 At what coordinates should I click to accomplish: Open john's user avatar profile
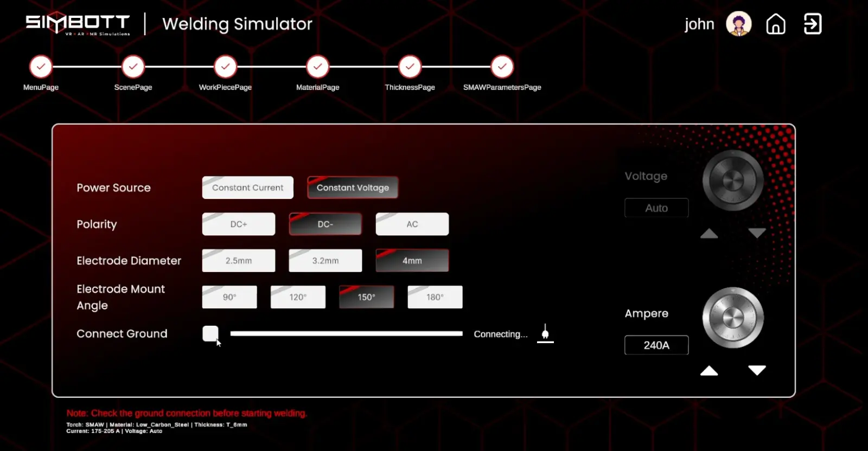pyautogui.click(x=738, y=24)
